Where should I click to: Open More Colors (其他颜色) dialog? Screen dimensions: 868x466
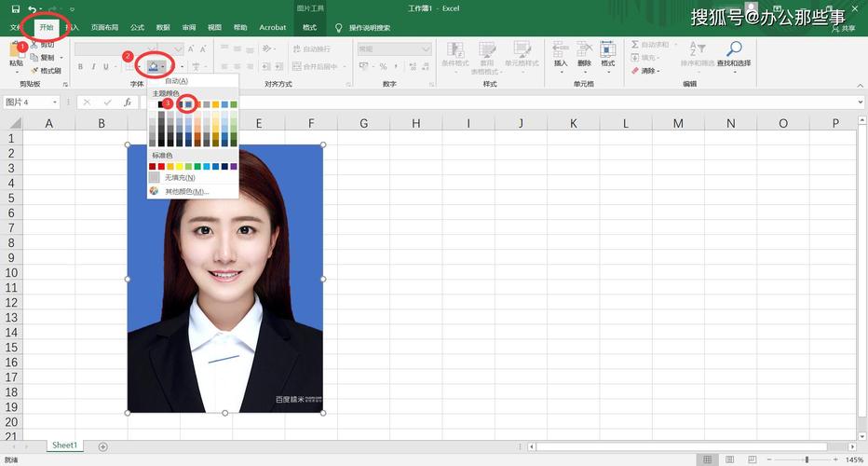coord(184,191)
